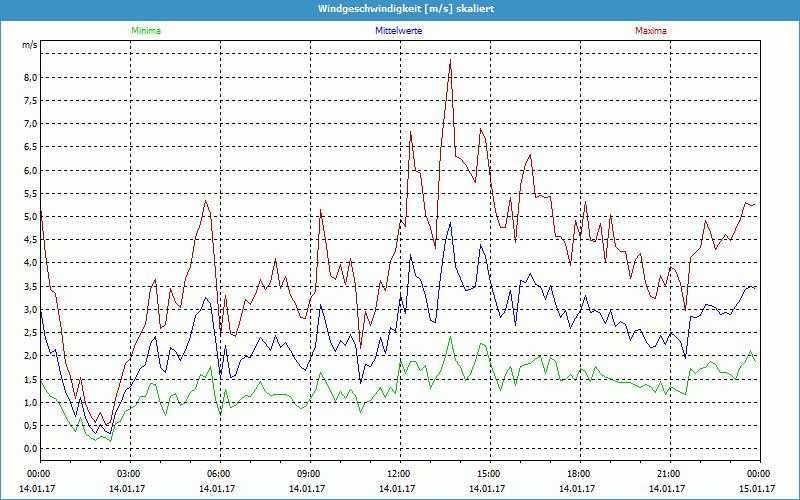The height and width of the screenshot is (500, 800).
Task: Click the 3,5 y-axis value
Action: click(x=31, y=286)
